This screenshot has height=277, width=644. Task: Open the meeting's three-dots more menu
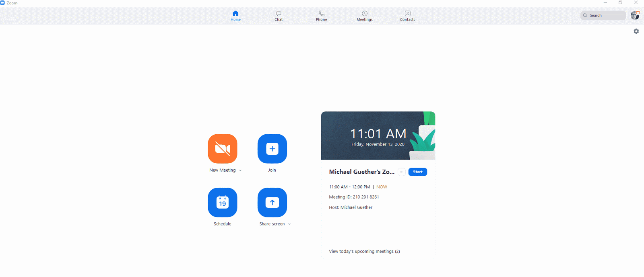401,172
